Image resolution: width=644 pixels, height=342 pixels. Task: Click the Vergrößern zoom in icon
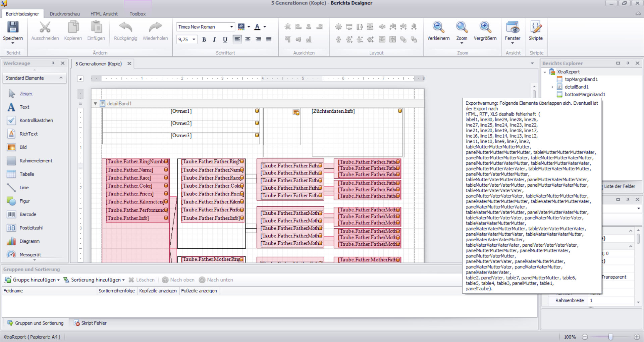coord(485,28)
